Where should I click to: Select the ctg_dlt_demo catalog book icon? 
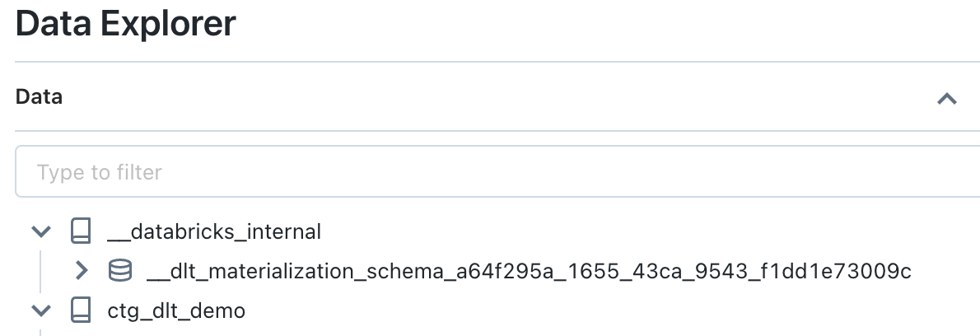click(81, 310)
